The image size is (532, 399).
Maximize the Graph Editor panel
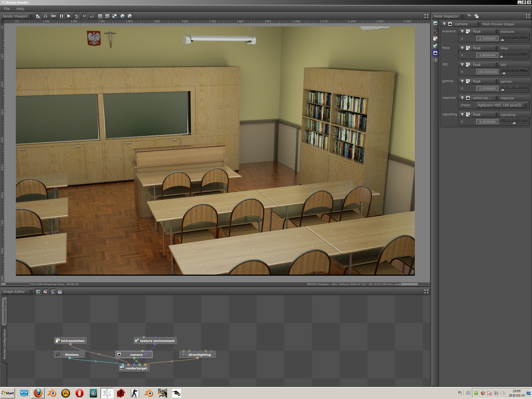(426, 291)
